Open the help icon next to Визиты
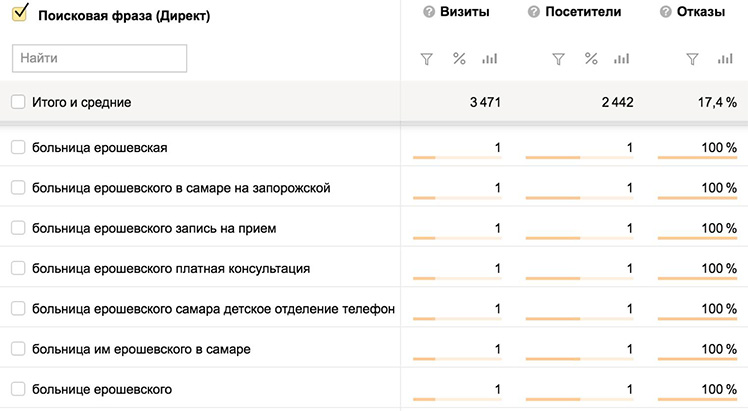 429,12
